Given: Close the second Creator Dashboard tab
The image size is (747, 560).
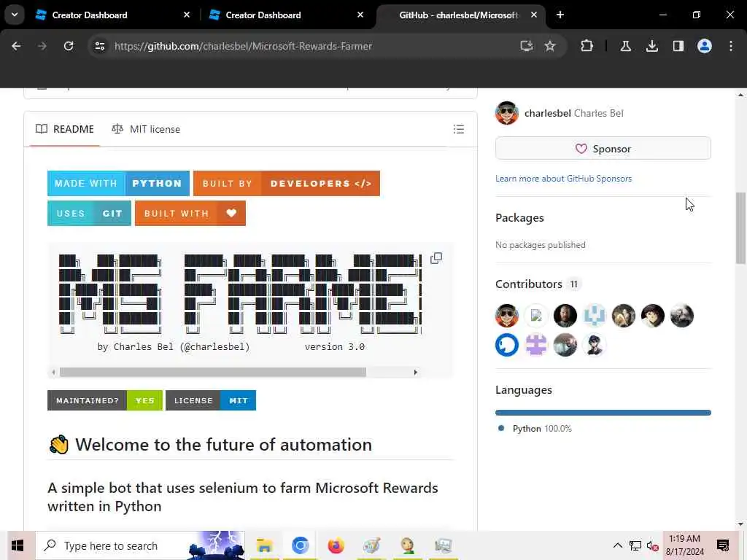Looking at the screenshot, I should (360, 15).
